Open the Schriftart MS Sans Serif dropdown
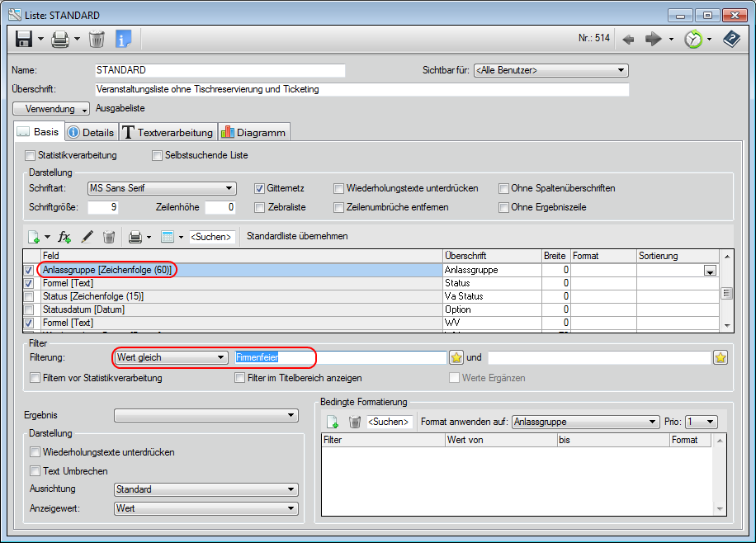The height and width of the screenshot is (543, 756). click(x=162, y=188)
